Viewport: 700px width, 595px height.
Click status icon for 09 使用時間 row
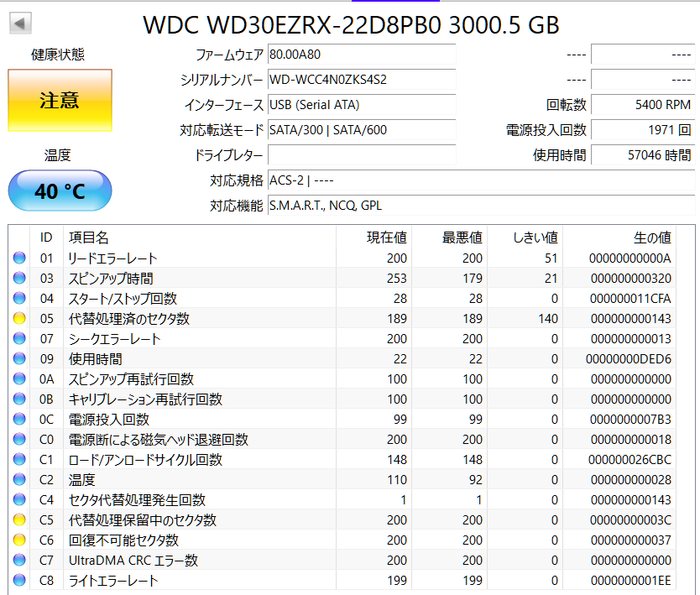19,358
